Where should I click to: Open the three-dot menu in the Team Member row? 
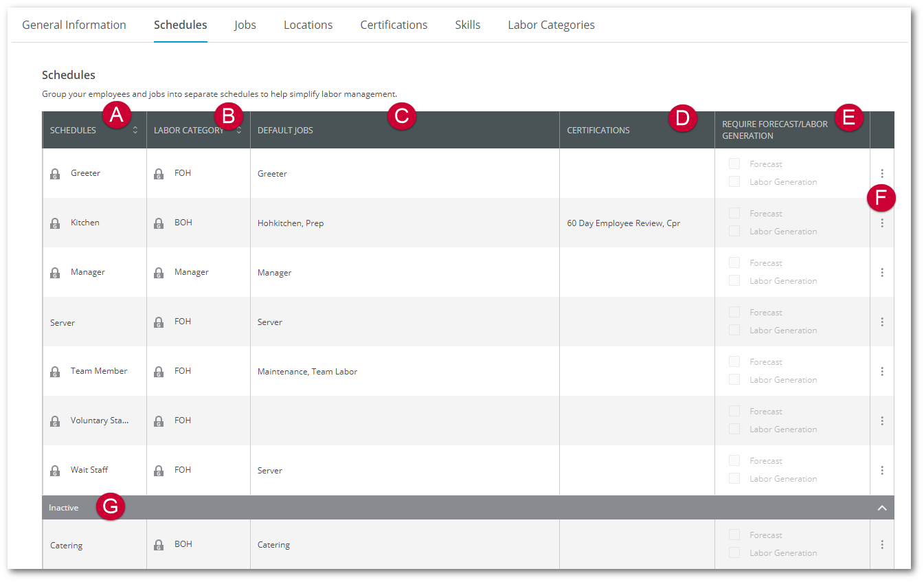point(882,371)
